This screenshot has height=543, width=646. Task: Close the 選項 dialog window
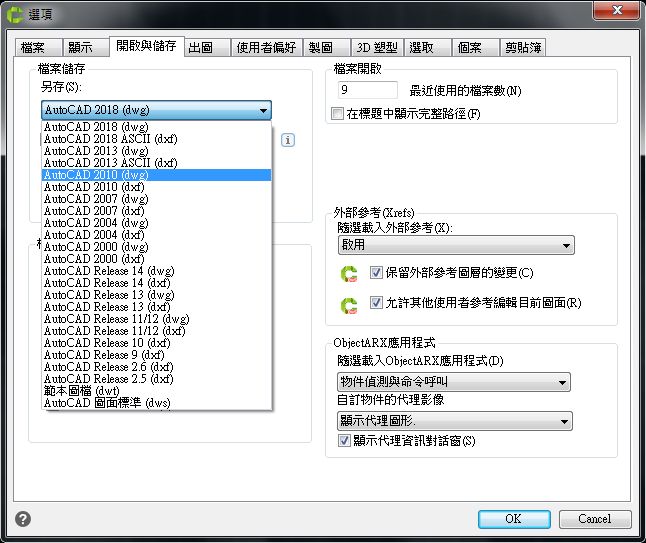pyautogui.click(x=616, y=10)
